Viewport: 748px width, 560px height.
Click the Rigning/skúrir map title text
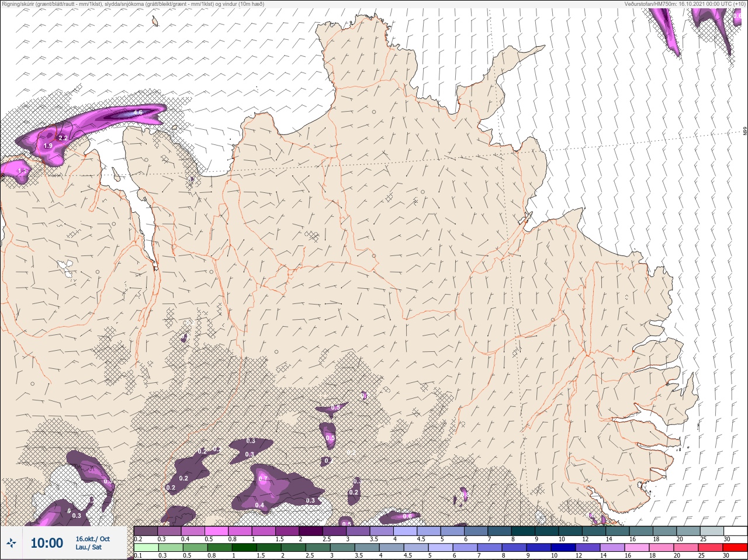point(133,4)
